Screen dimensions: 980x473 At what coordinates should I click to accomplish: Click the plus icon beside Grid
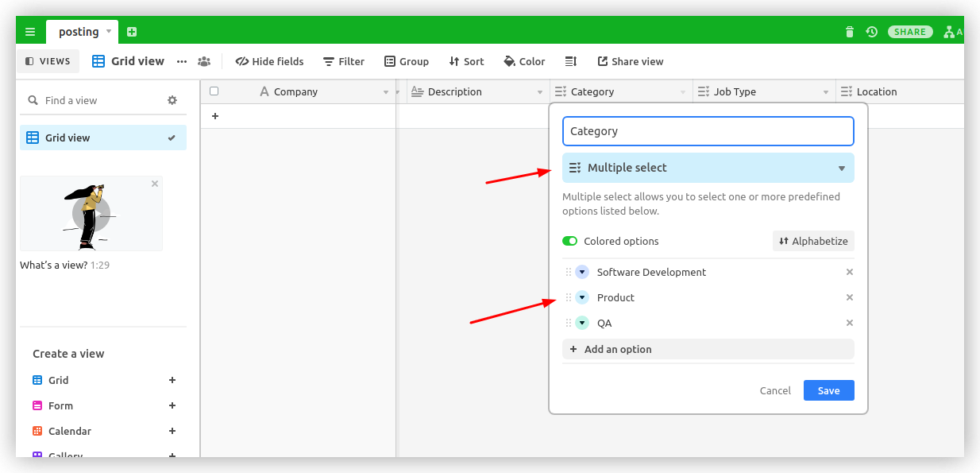pyautogui.click(x=172, y=380)
